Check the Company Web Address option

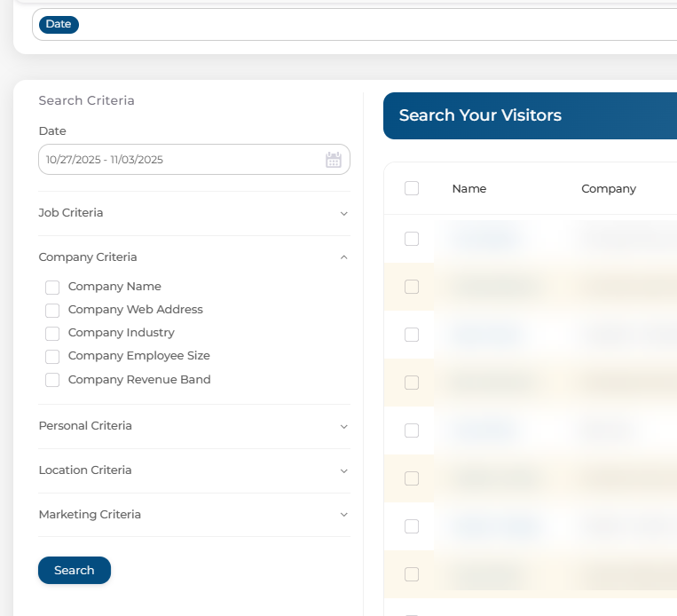[x=52, y=311]
